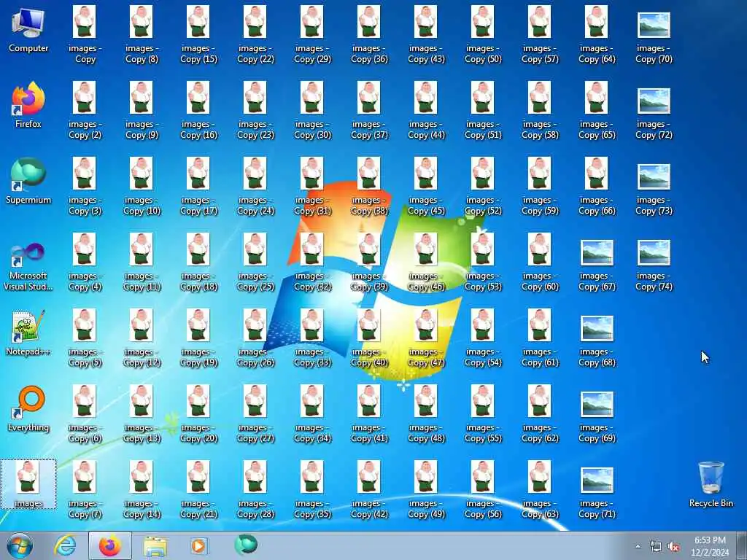Select file 'images - Copy (66)'
The height and width of the screenshot is (560, 747).
coord(597,187)
